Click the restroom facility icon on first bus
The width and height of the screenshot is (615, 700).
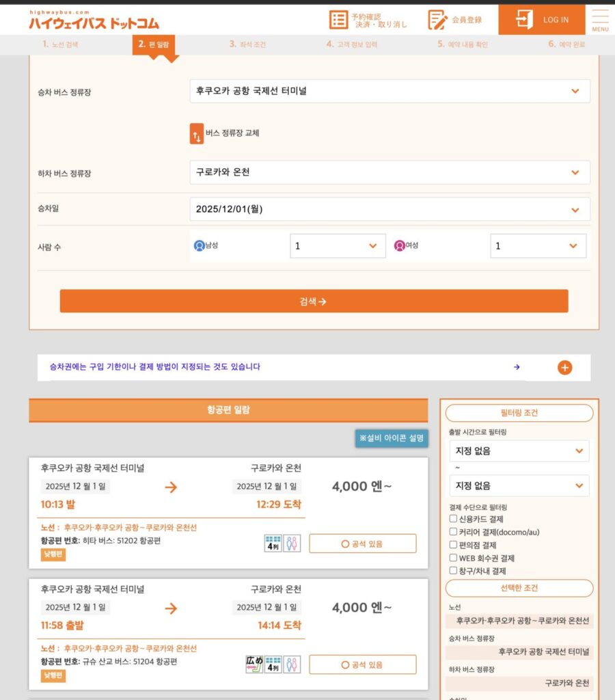292,542
